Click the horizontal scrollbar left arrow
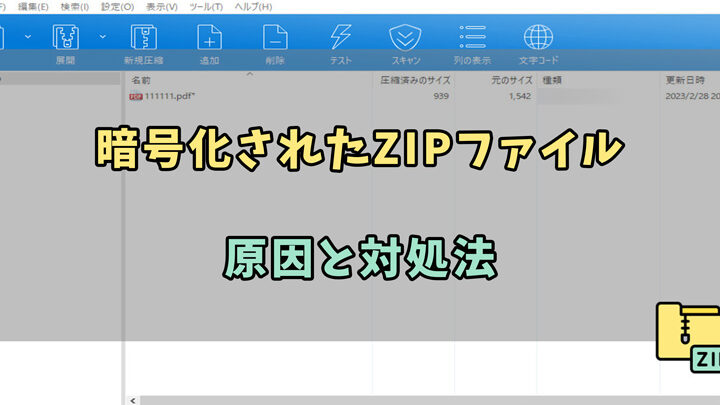 (132, 399)
